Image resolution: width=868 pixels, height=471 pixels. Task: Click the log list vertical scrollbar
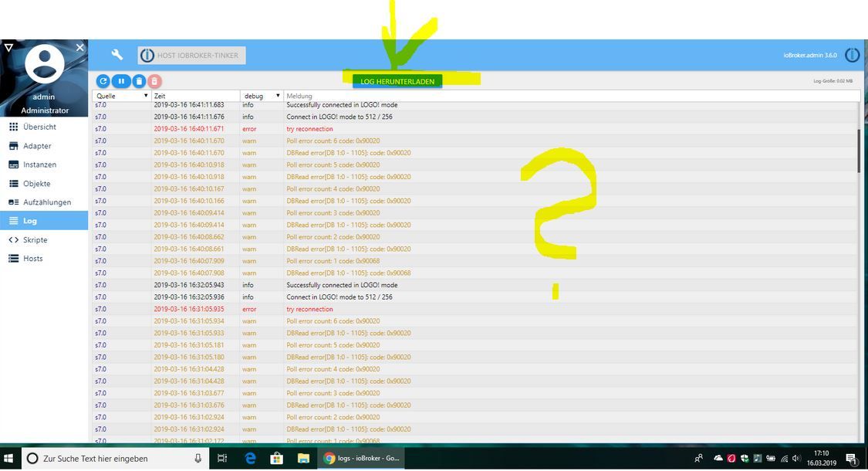tap(860, 150)
